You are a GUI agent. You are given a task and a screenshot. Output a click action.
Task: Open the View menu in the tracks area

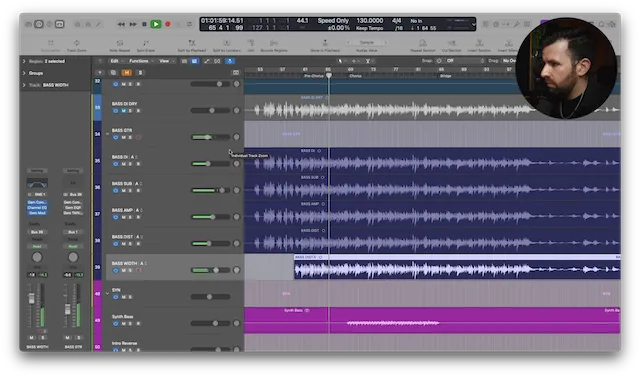click(x=166, y=61)
